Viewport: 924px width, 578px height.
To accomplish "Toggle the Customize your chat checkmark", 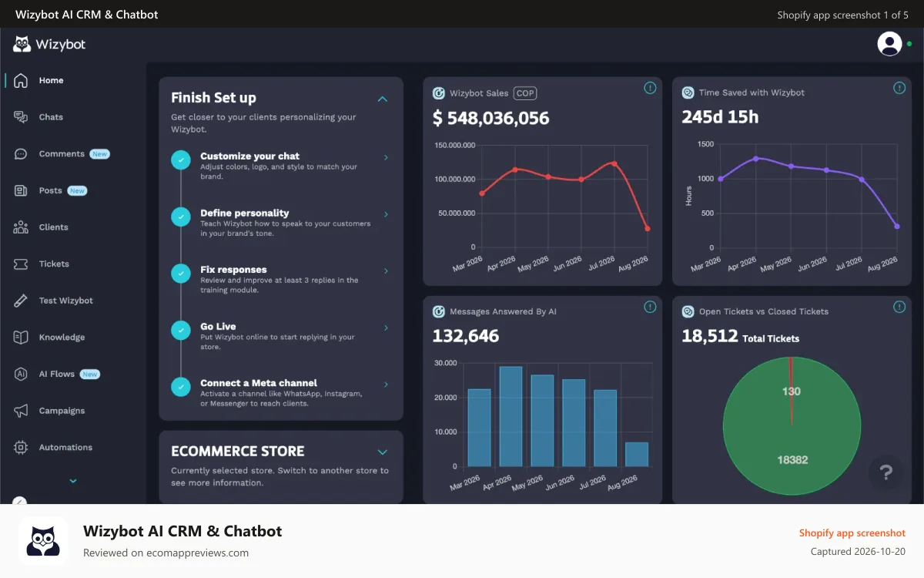I will click(x=181, y=160).
